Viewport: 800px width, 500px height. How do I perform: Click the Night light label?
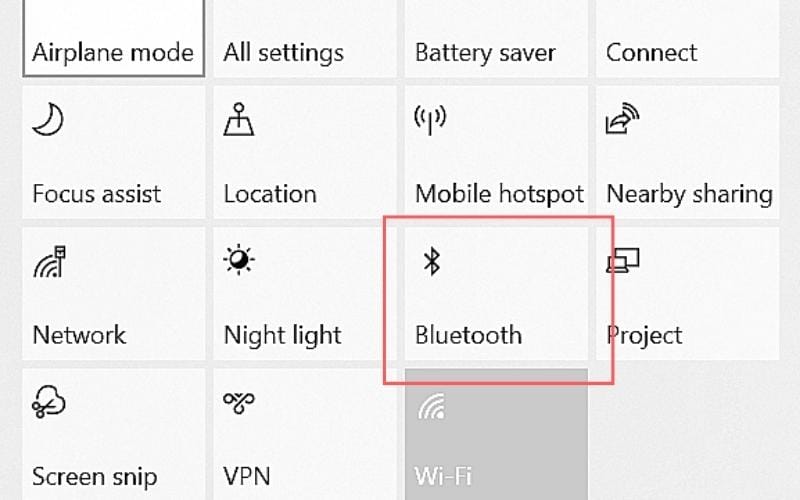pyautogui.click(x=283, y=336)
